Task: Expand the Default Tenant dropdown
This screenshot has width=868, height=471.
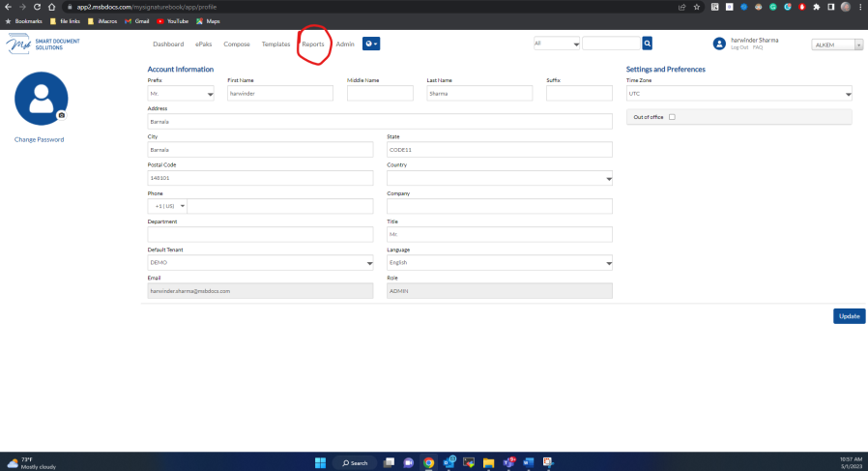Action: 260,263
